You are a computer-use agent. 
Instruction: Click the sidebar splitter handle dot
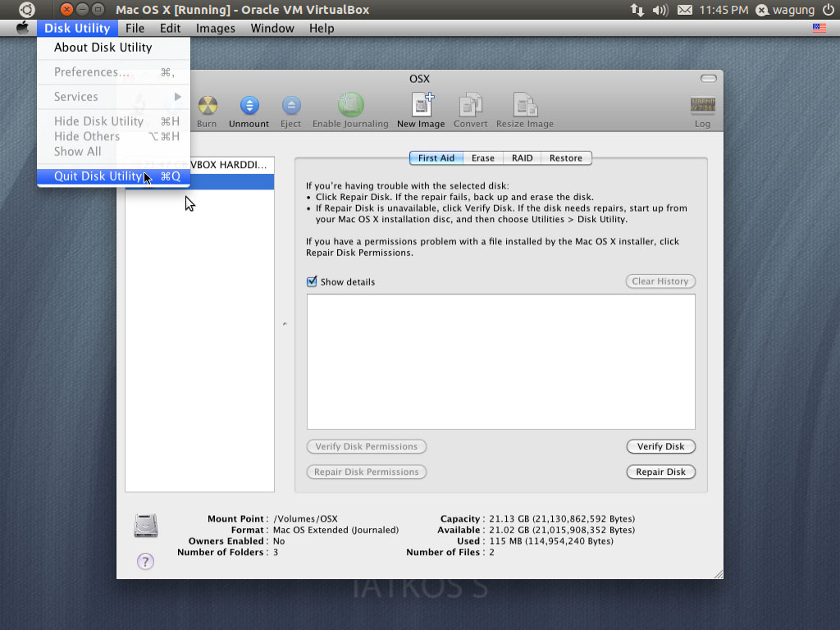click(x=285, y=324)
